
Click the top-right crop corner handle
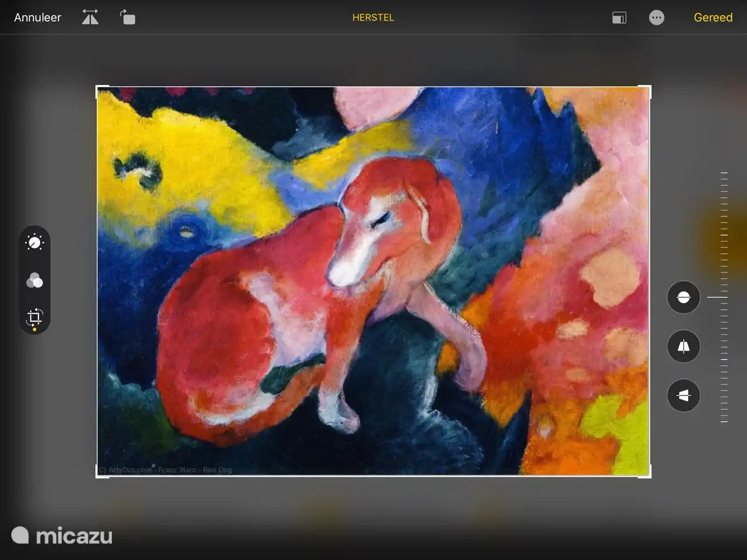(x=650, y=87)
